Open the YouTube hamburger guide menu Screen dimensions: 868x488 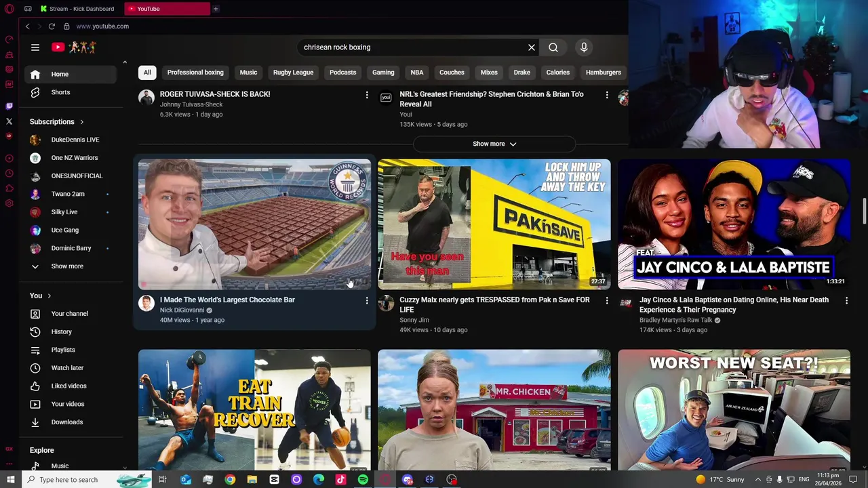[x=35, y=47]
